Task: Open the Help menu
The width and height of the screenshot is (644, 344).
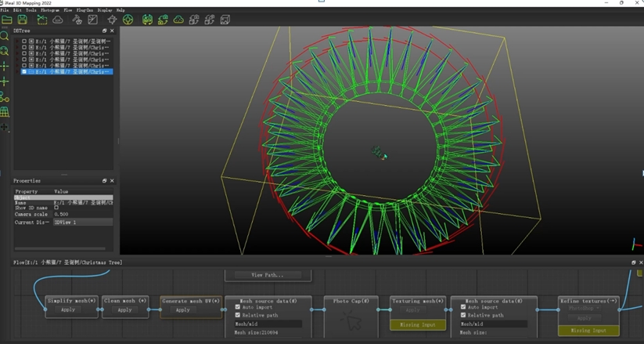Action: click(x=121, y=10)
